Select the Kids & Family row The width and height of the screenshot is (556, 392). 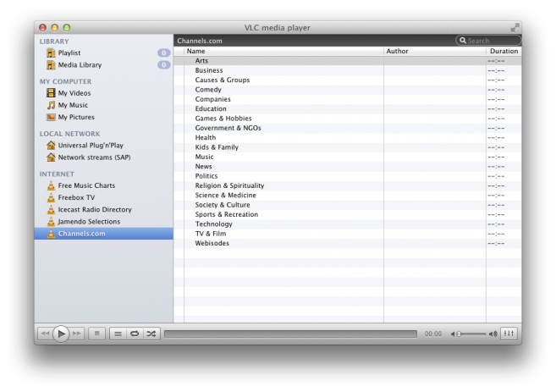tap(348, 146)
